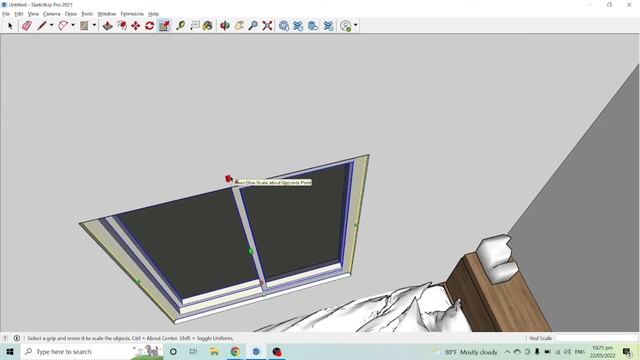Expand the shape tool dropdown arrow
640x360 pixels.
point(94,25)
